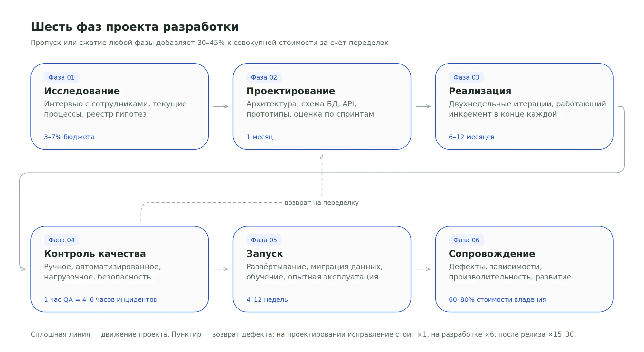This screenshot has height=352, width=644.
Task: Click the "возврат на переделку" label
Action: pyautogui.click(x=322, y=203)
